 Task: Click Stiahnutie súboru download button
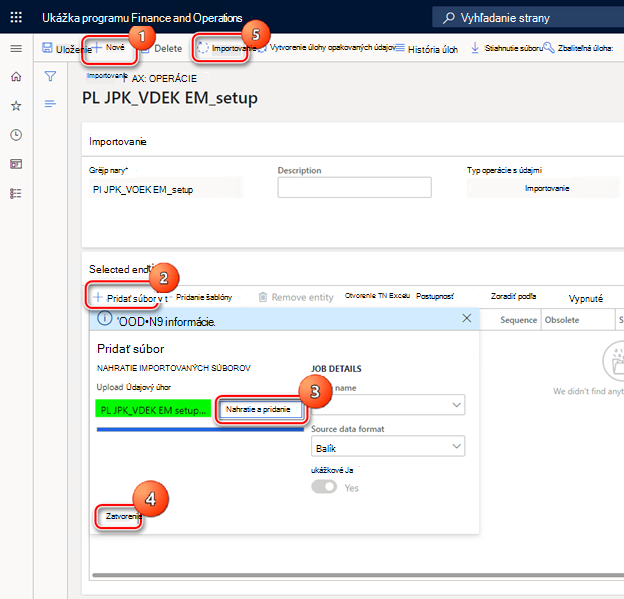point(506,48)
